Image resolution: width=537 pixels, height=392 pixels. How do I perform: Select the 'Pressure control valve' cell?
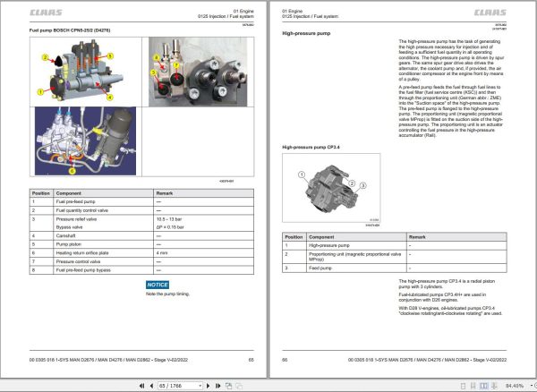click(104, 261)
